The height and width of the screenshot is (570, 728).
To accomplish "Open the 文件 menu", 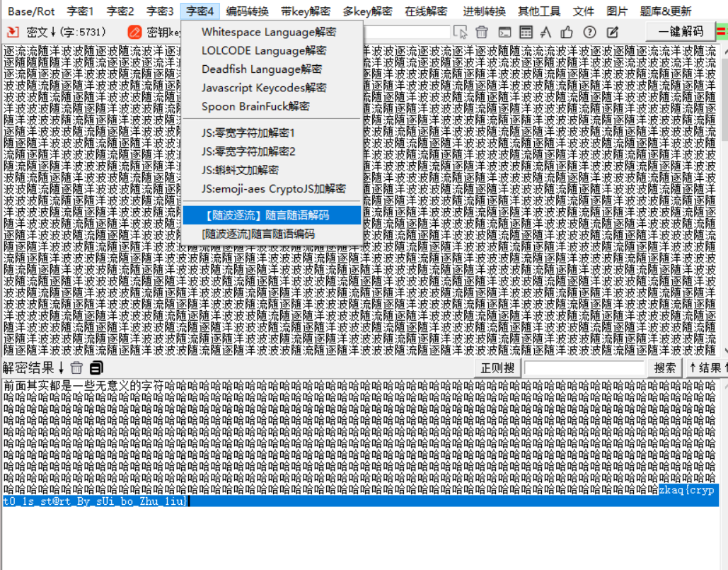I will point(584,11).
